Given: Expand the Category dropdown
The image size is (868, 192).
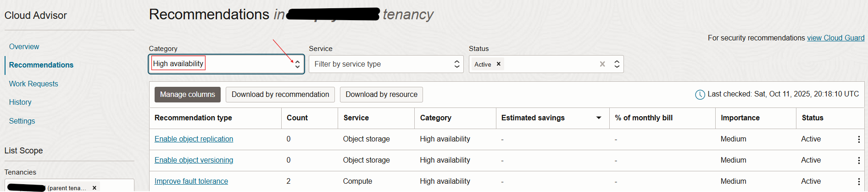Looking at the screenshot, I should pos(297,64).
